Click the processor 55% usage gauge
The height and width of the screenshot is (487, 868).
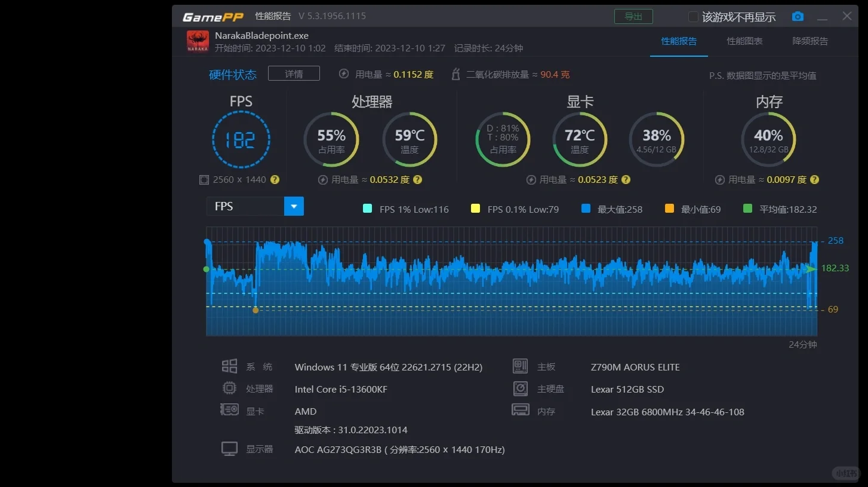331,140
